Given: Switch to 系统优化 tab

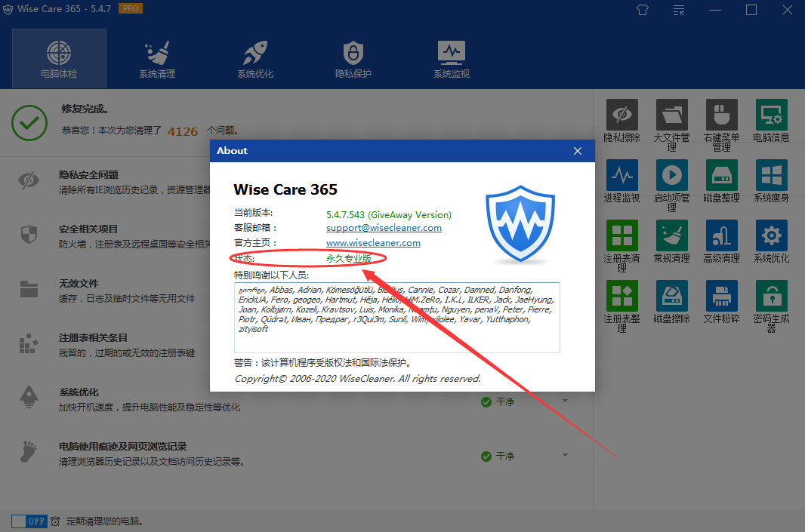Looking at the screenshot, I should point(255,59).
